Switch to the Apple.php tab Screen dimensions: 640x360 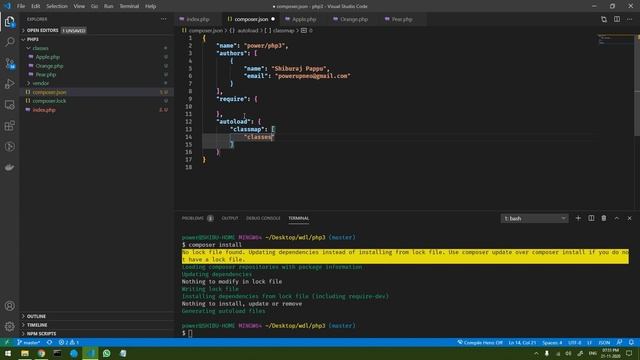(304, 19)
